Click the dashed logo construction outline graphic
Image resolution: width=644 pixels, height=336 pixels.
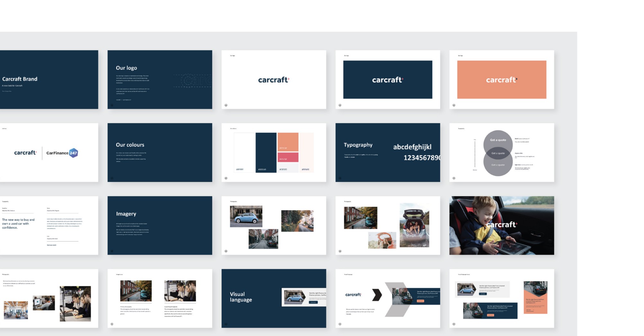(x=193, y=81)
